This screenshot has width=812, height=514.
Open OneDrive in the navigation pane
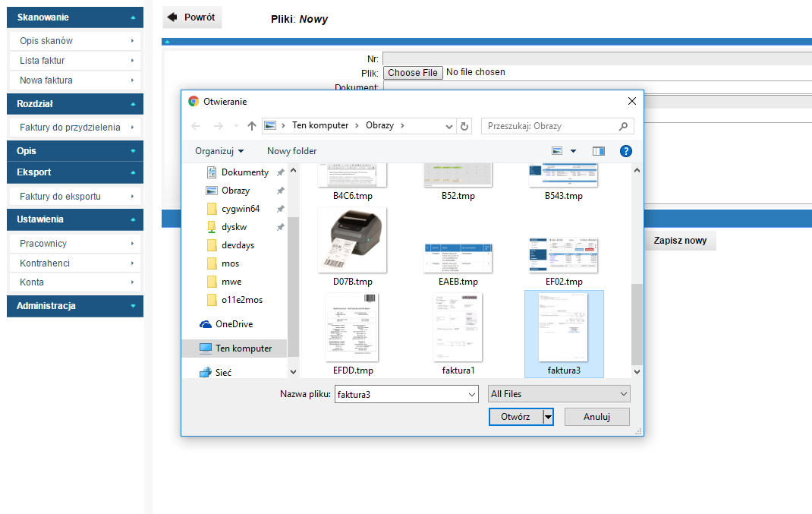coord(234,324)
